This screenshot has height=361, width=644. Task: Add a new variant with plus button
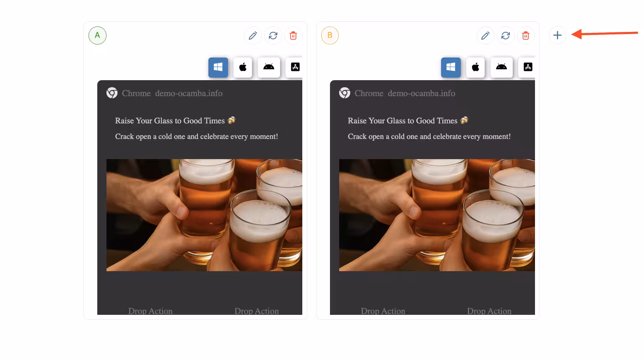point(557,35)
